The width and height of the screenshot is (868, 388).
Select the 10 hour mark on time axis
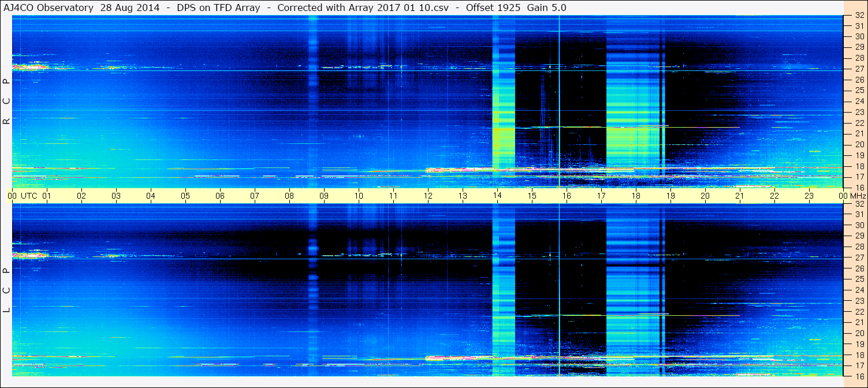359,196
